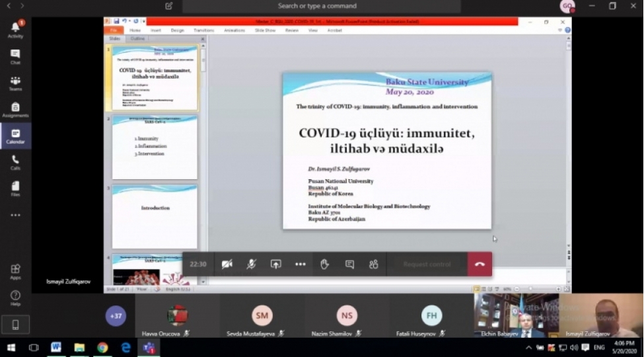Select slide 3 Introduction thumbnail

pos(155,217)
